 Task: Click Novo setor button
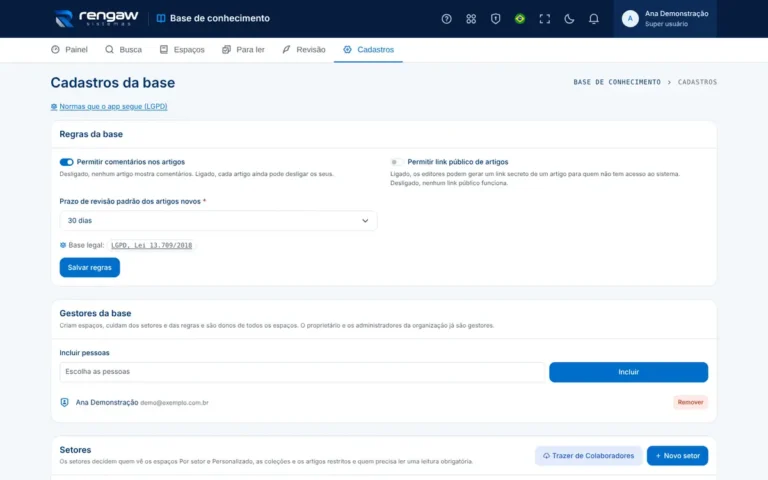click(677, 456)
